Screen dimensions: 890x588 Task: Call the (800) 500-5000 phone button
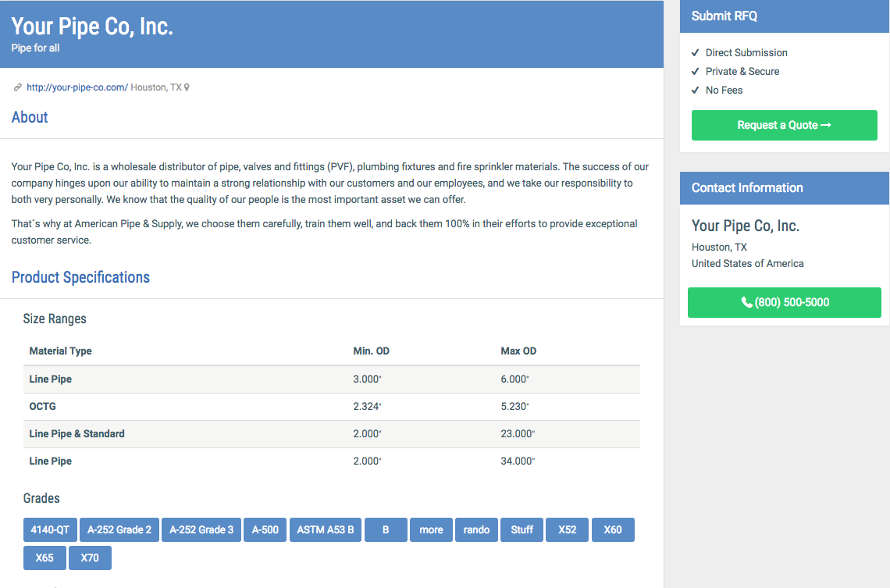(x=784, y=302)
